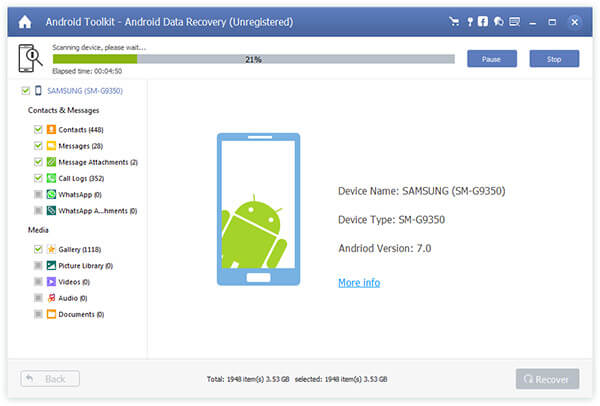Click the Audio music note icon
The height and width of the screenshot is (406, 600).
click(51, 298)
